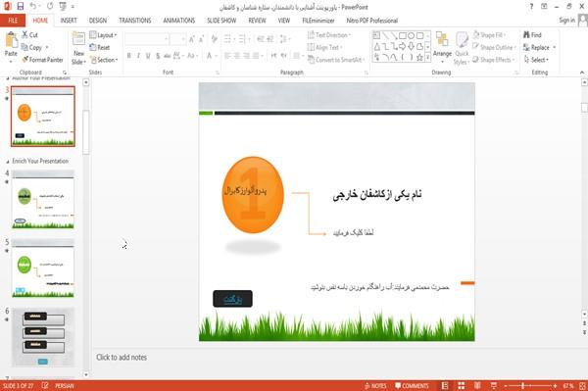Click the PowerPoint Help question mark
Screen dimensions: 588x391
pos(531,7)
